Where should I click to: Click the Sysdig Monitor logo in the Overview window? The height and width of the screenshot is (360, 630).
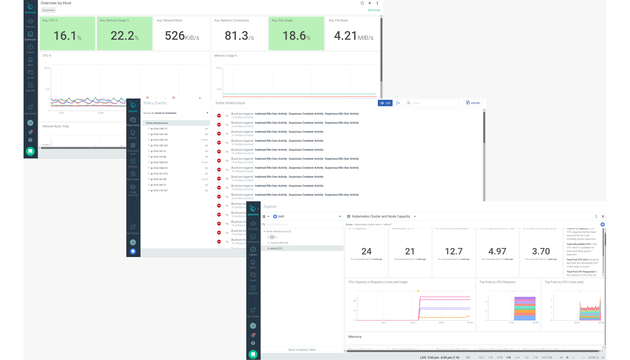[x=31, y=7]
